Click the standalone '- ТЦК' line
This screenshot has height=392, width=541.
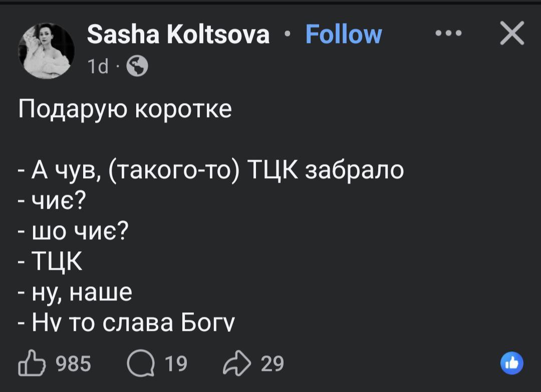[51, 262]
